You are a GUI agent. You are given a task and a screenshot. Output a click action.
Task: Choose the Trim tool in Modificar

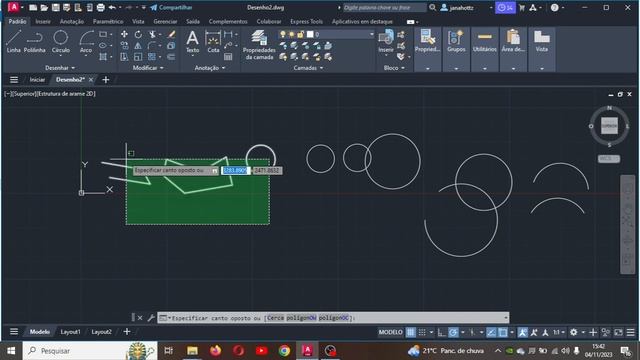[x=152, y=34]
